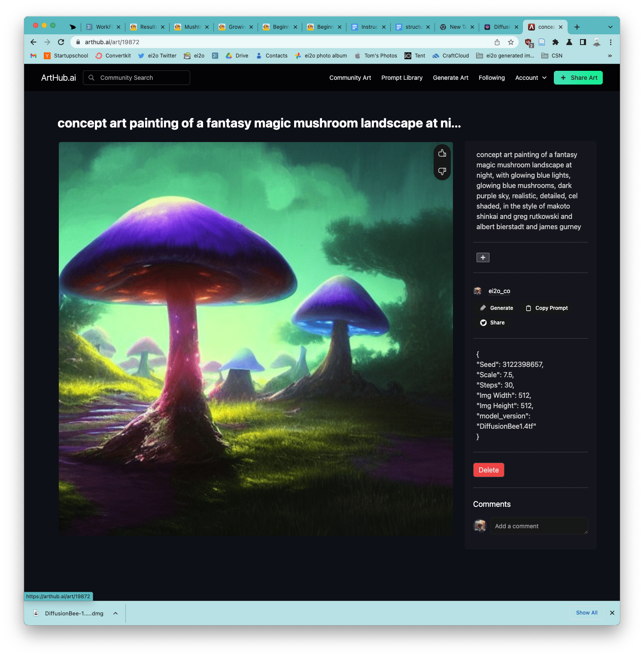Click the thumbs up icon on the artwork
Image resolution: width=644 pixels, height=657 pixels.
[x=442, y=153]
